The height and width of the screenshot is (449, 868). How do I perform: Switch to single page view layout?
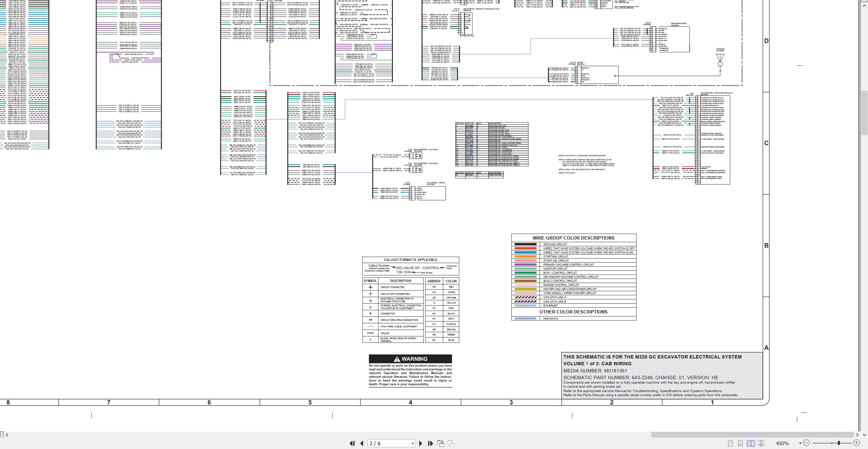[x=731, y=443]
